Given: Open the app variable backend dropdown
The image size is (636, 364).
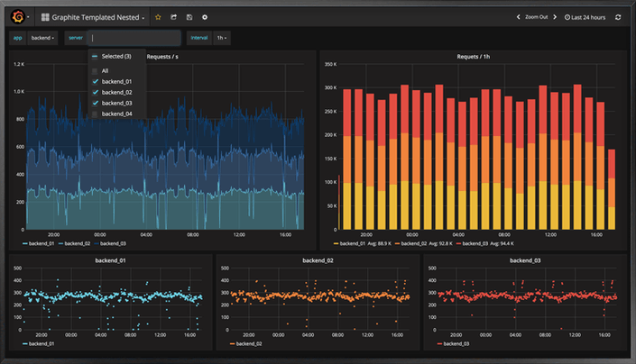Looking at the screenshot, I should point(42,38).
